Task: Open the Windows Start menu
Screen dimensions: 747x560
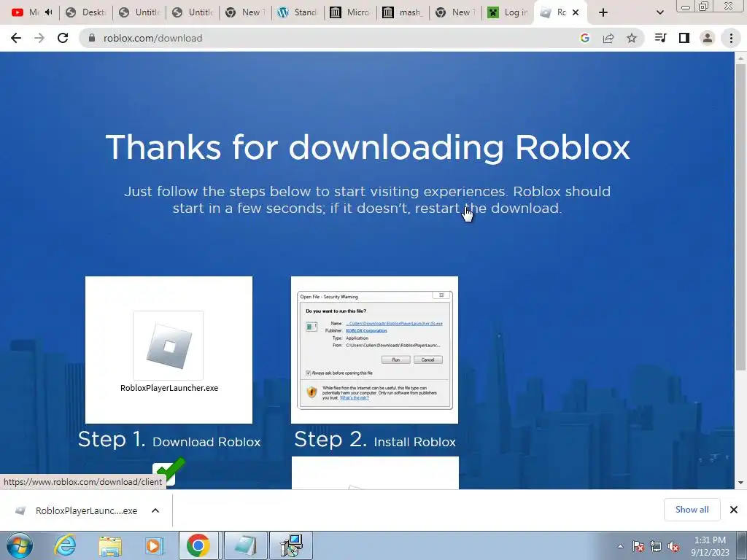Action: coord(19,545)
